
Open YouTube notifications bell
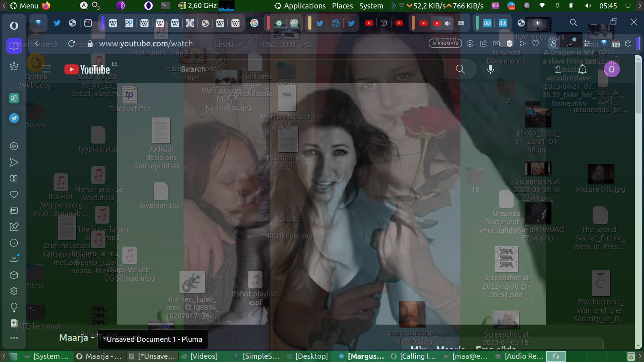tap(582, 69)
